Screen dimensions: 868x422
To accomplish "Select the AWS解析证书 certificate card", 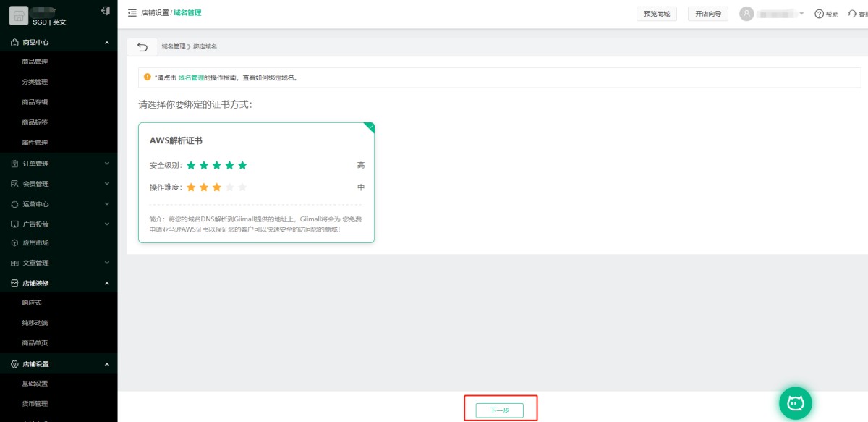I will pyautogui.click(x=256, y=182).
